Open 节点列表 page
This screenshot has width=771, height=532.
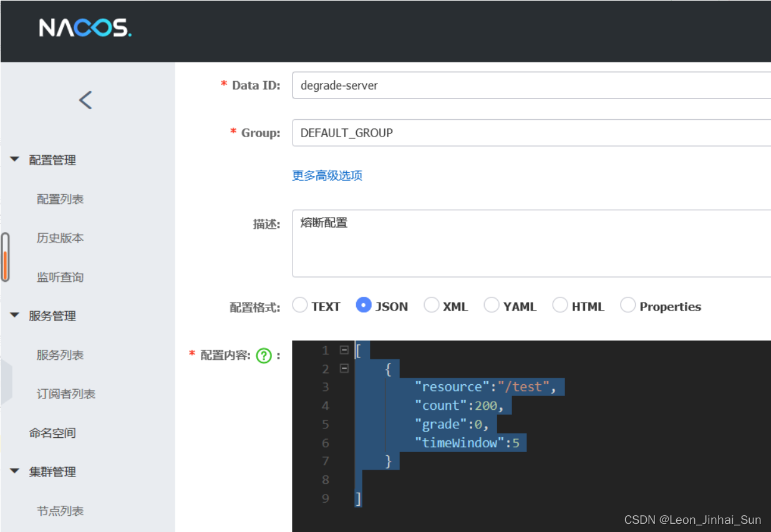60,511
